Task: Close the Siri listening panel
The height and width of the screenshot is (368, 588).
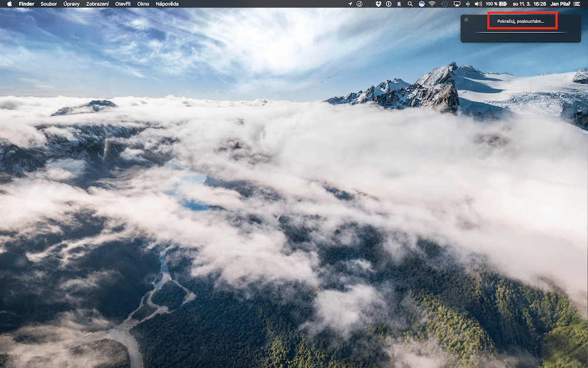Action: pyautogui.click(x=466, y=19)
